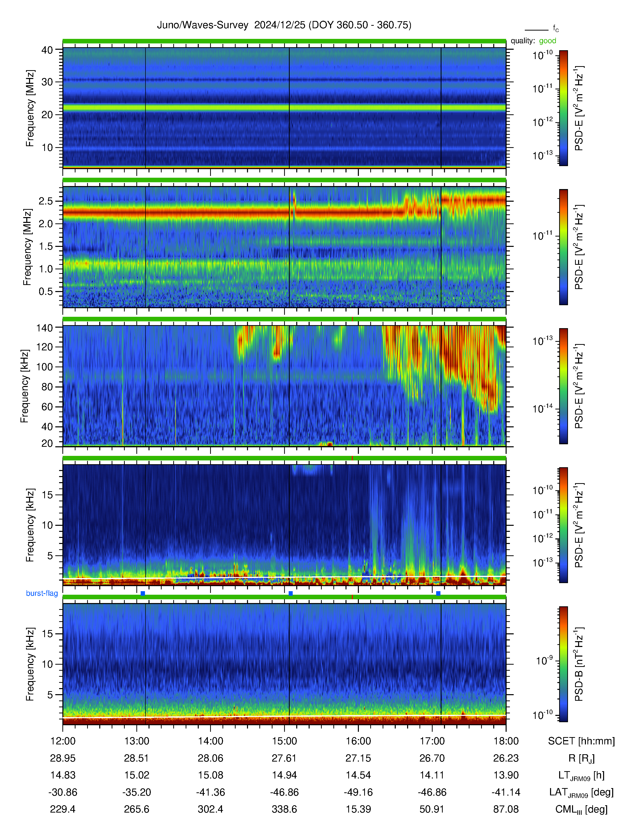Click the green quality bar above top panel
Image resolution: width=644 pixels, height=833 pixels.
tap(284, 41)
